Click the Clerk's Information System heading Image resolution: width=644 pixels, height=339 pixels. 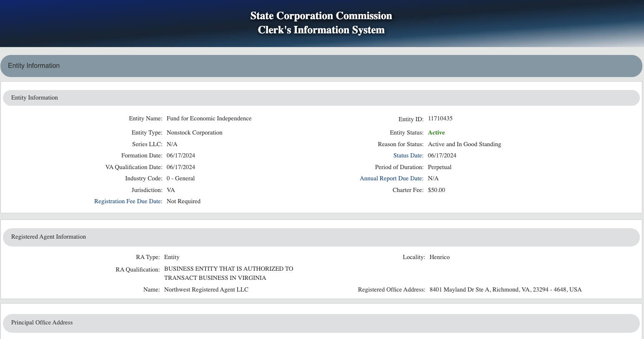[321, 30]
